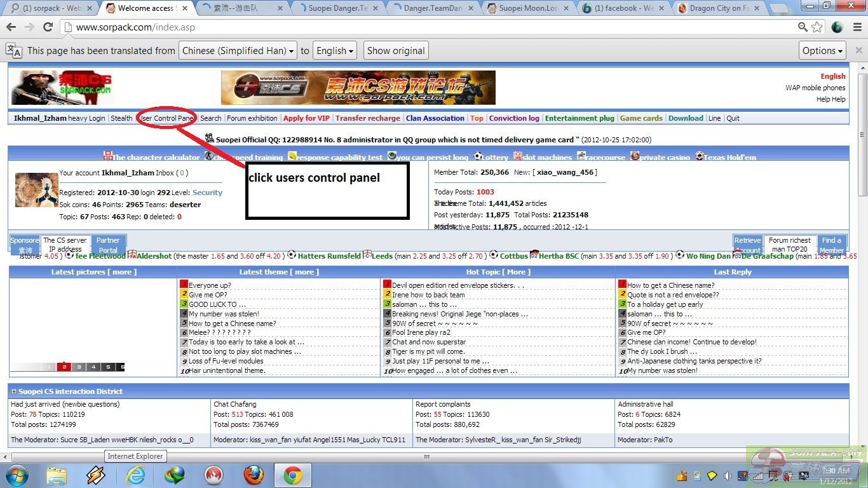This screenshot has height=488, width=868.
Task: Open Windows Explorer folder icon in taskbar
Action: [x=57, y=475]
